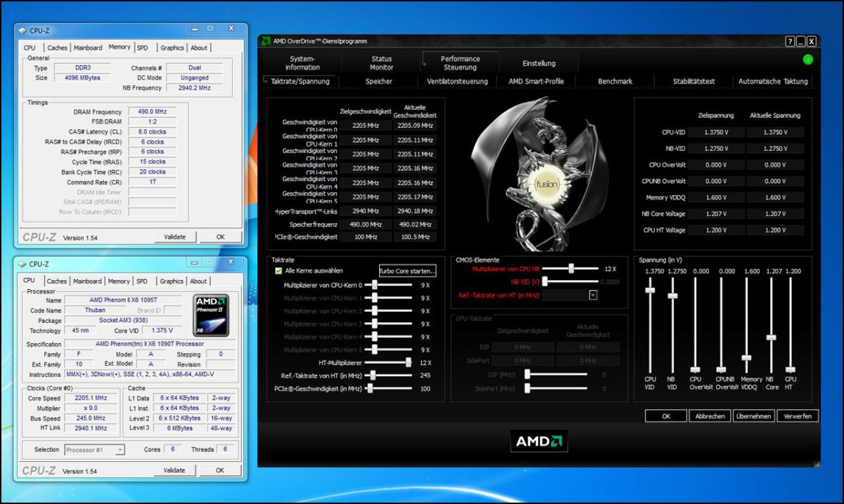Adjust the Multiplizierer von CPU NB slider
844x504 pixels.
571,269
